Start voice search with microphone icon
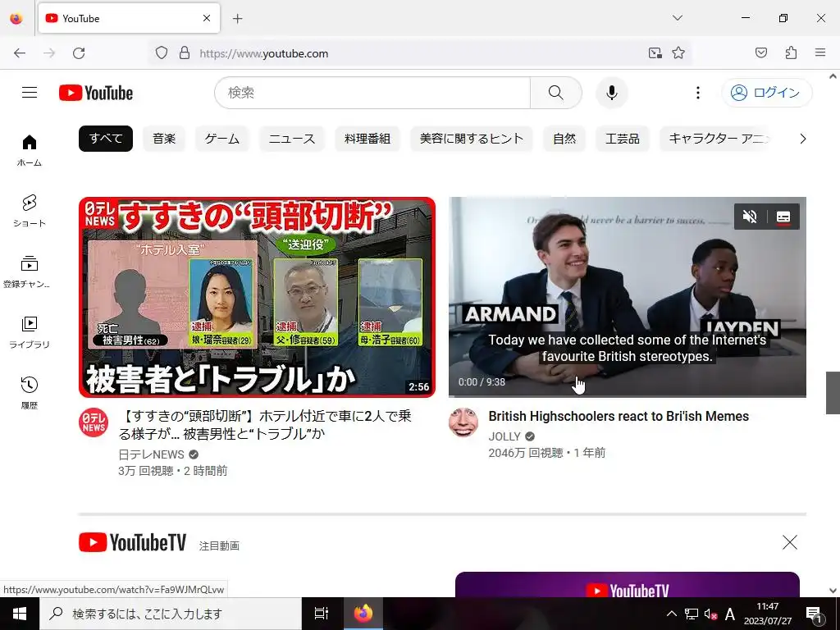 coord(611,93)
